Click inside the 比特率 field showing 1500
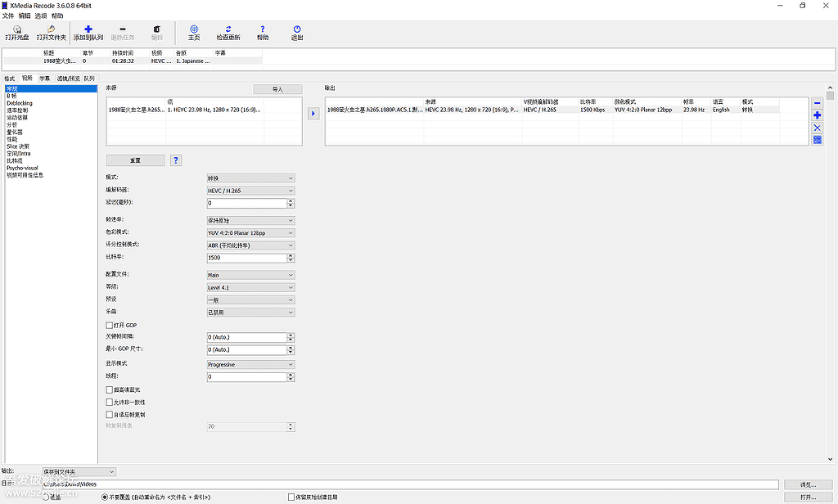Image resolution: width=838 pixels, height=504 pixels. coord(247,258)
